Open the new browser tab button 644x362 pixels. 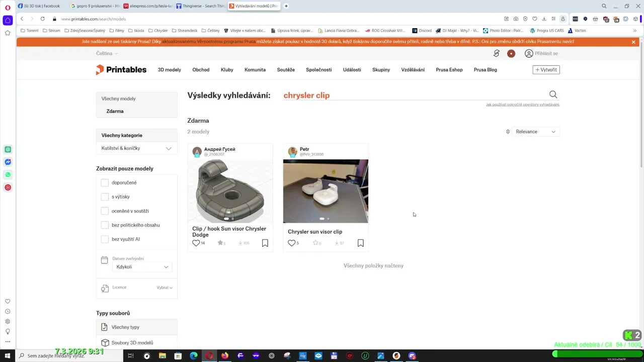point(286,6)
